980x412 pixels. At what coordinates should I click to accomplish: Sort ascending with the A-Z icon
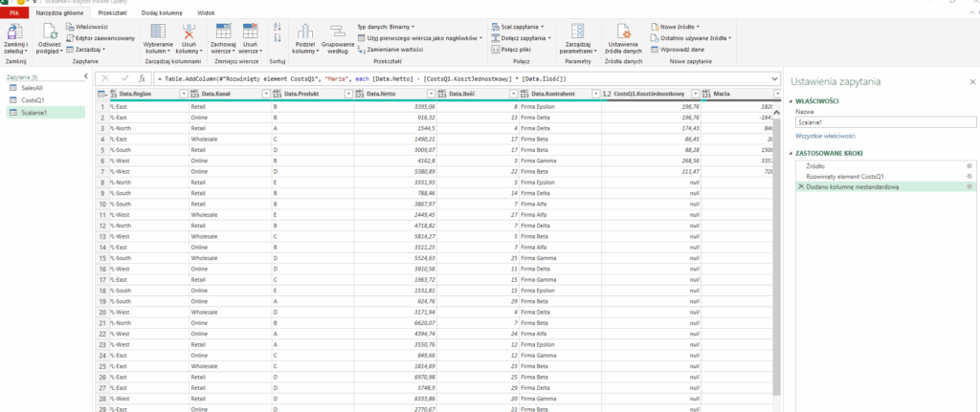coord(278,27)
